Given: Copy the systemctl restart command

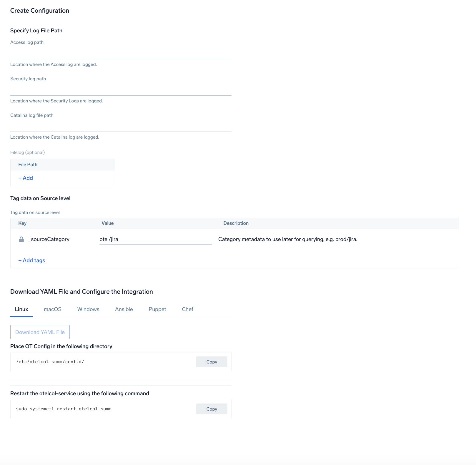Looking at the screenshot, I should click(212, 409).
